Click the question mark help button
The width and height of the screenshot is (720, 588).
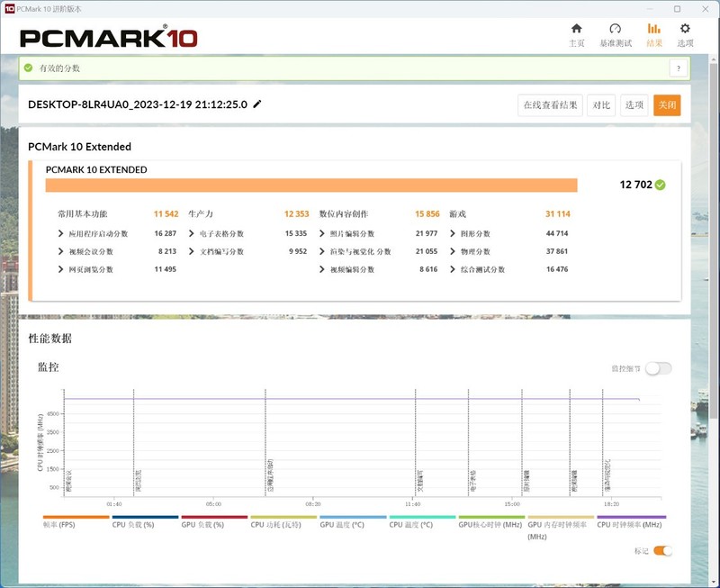(678, 68)
